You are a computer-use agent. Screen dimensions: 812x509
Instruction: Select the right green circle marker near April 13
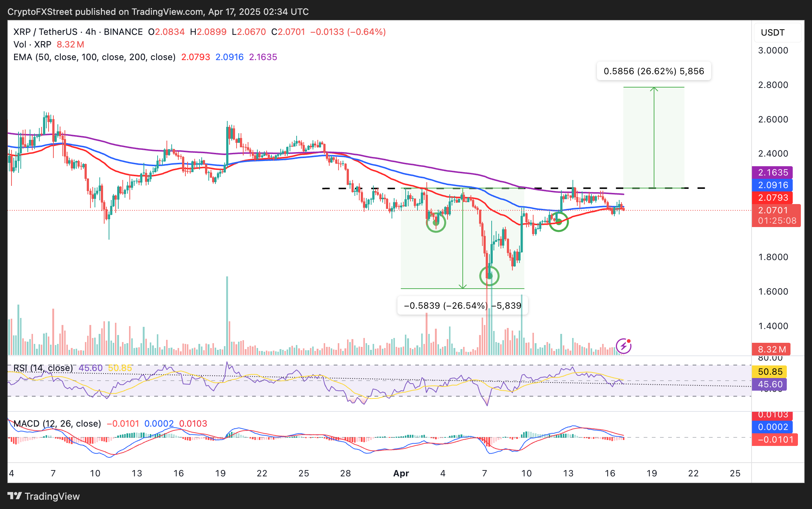pyautogui.click(x=558, y=221)
